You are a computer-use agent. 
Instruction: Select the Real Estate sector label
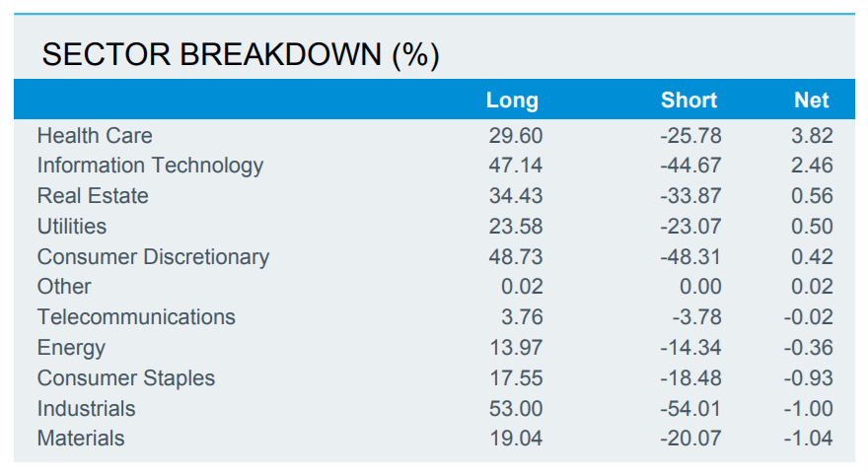pos(93,196)
